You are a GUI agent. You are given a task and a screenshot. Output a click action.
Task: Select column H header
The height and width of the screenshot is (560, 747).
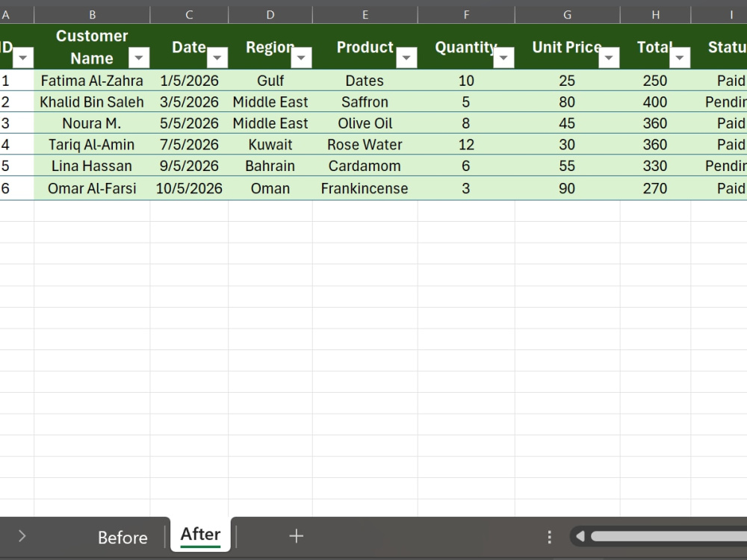click(656, 15)
